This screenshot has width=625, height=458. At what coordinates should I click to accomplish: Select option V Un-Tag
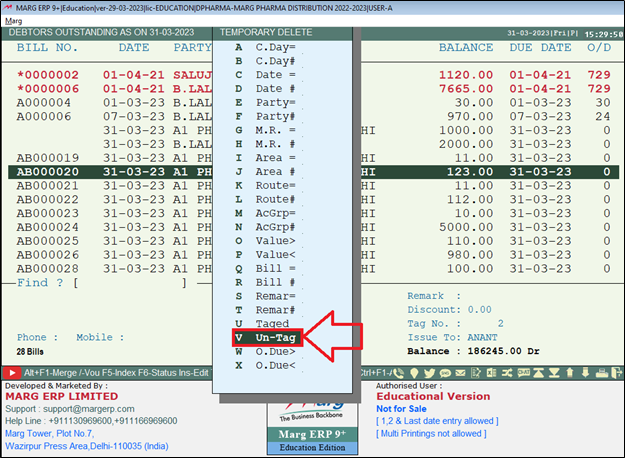267,338
